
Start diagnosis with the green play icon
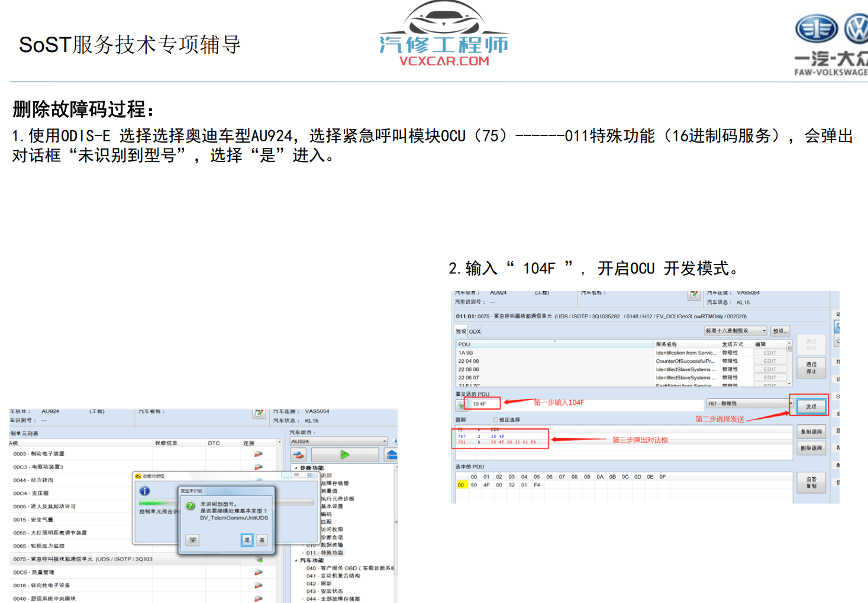pos(345,454)
